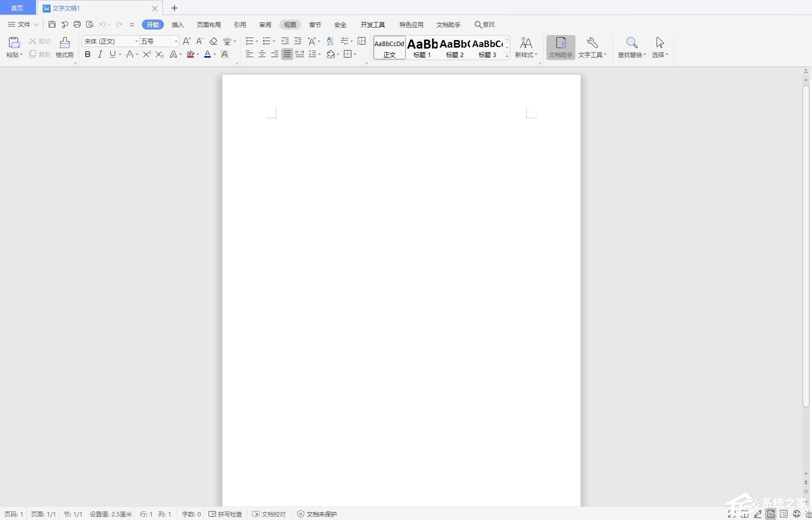Open the 页面布局 (Page Layout) tab
This screenshot has height=520, width=812.
pos(209,25)
